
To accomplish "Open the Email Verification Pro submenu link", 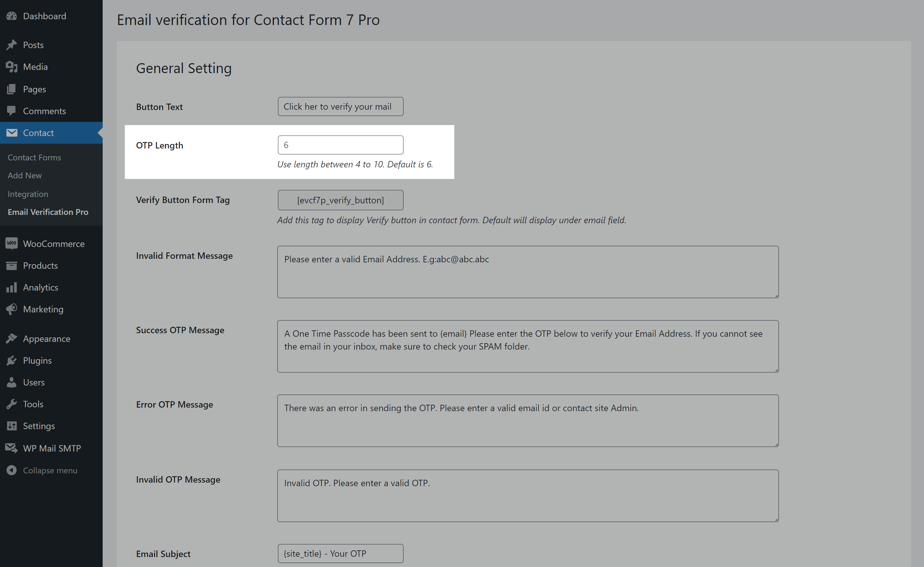I will coord(48,212).
